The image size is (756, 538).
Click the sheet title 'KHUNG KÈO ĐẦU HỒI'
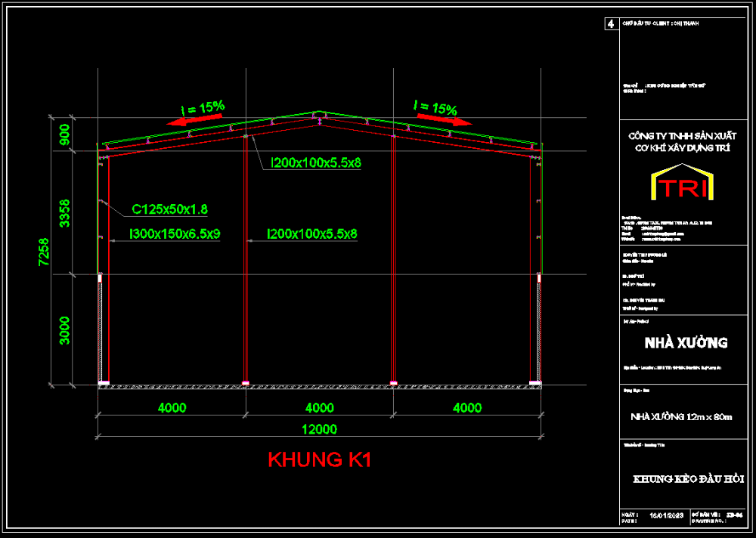[x=688, y=479]
